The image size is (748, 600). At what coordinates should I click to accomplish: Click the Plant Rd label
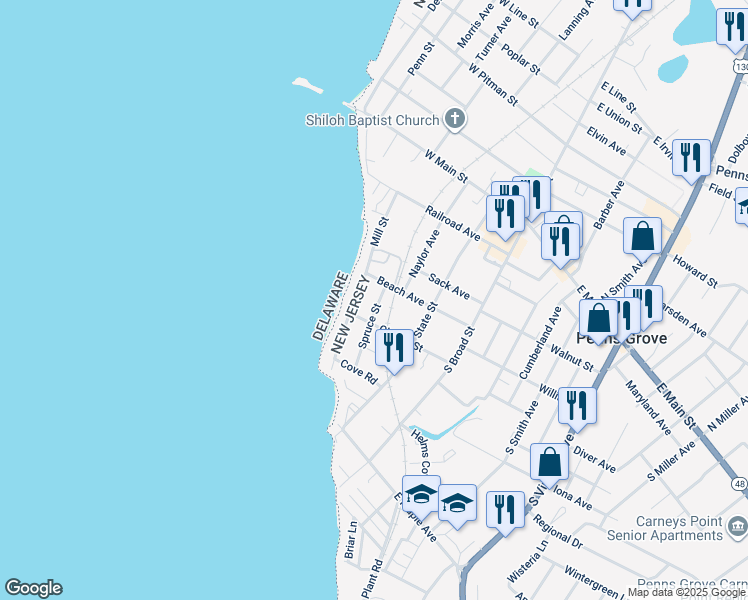[372, 579]
